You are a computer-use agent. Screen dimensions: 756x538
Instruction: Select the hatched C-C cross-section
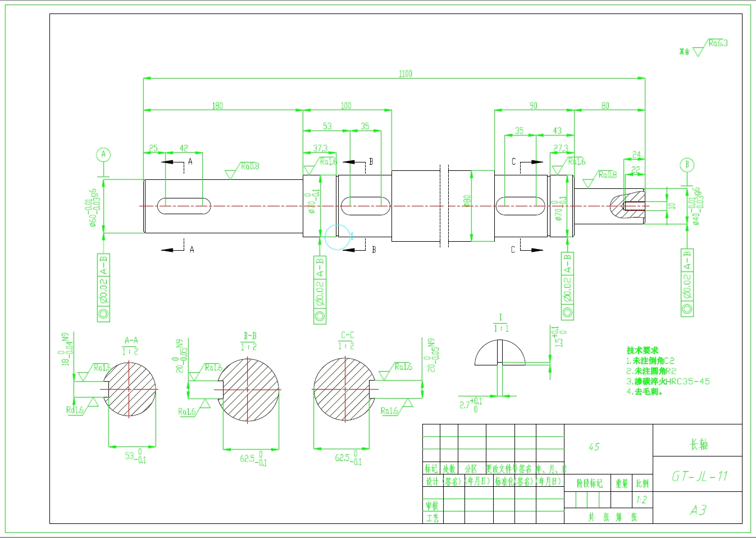[343, 389]
